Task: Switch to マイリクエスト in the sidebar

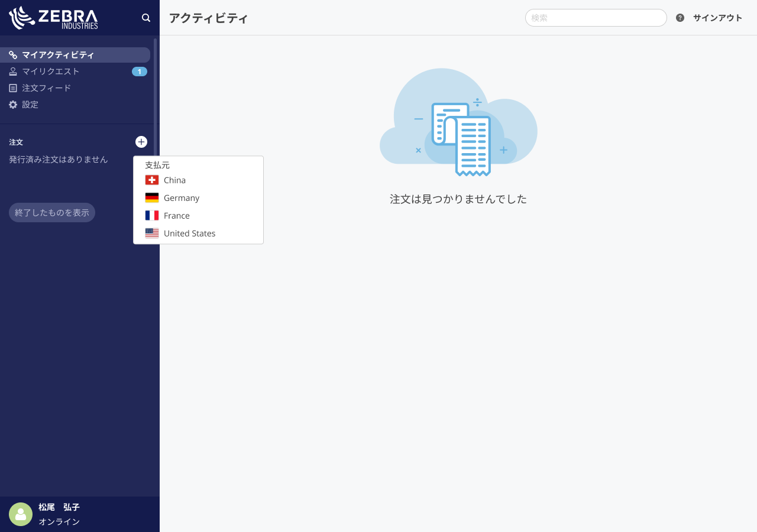Action: [x=50, y=71]
